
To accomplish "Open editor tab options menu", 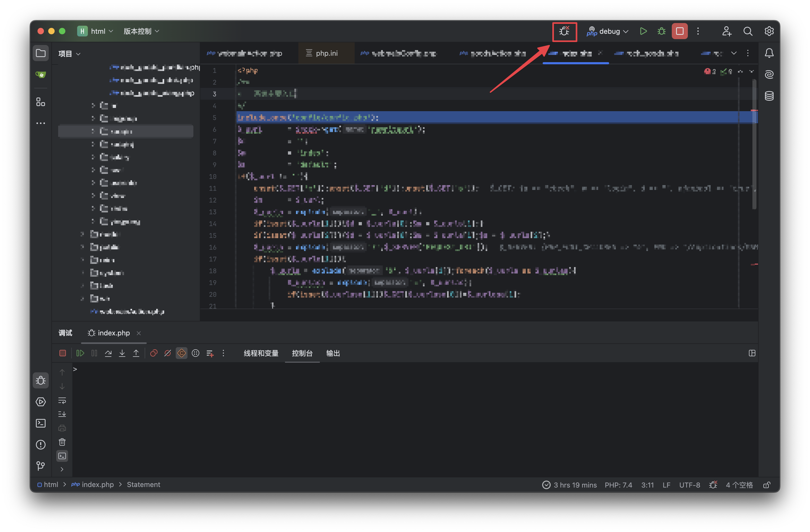I will coord(748,53).
